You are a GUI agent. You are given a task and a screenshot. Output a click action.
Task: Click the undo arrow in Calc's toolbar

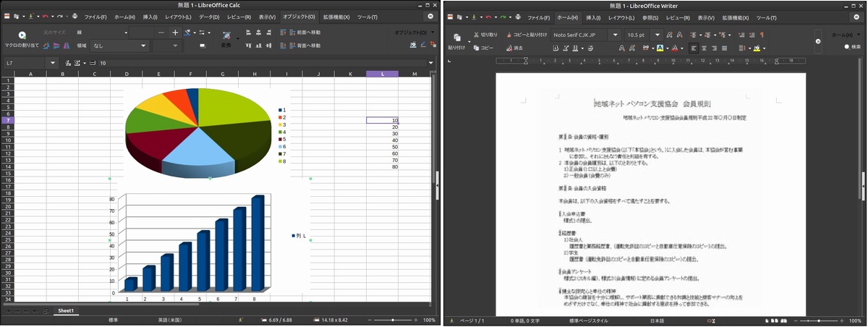pos(46,16)
